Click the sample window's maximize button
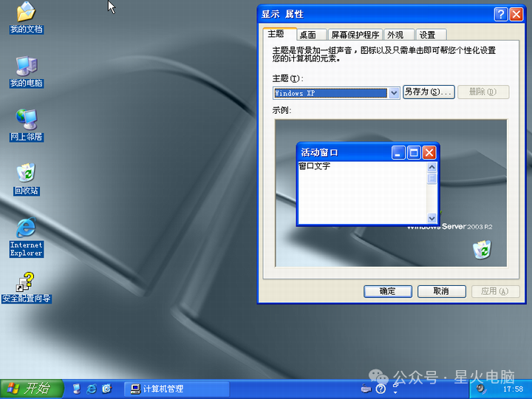Viewport: 532px width, 399px height. [x=414, y=153]
